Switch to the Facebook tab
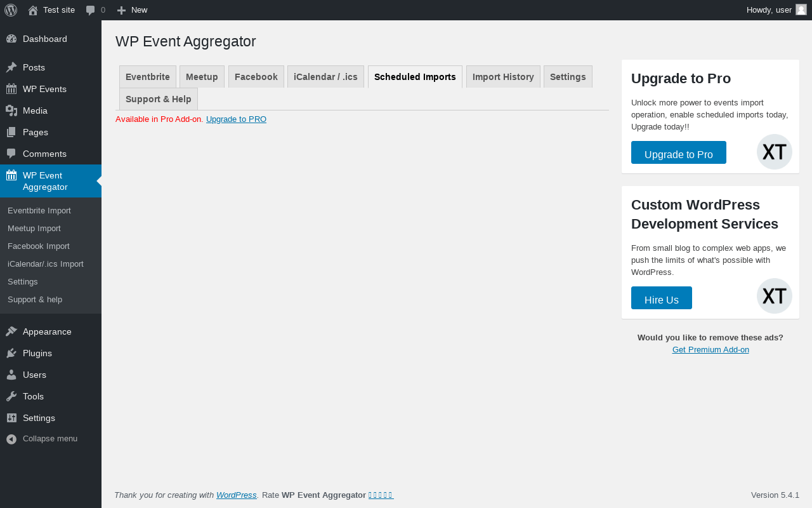This screenshot has height=508, width=812. point(256,77)
